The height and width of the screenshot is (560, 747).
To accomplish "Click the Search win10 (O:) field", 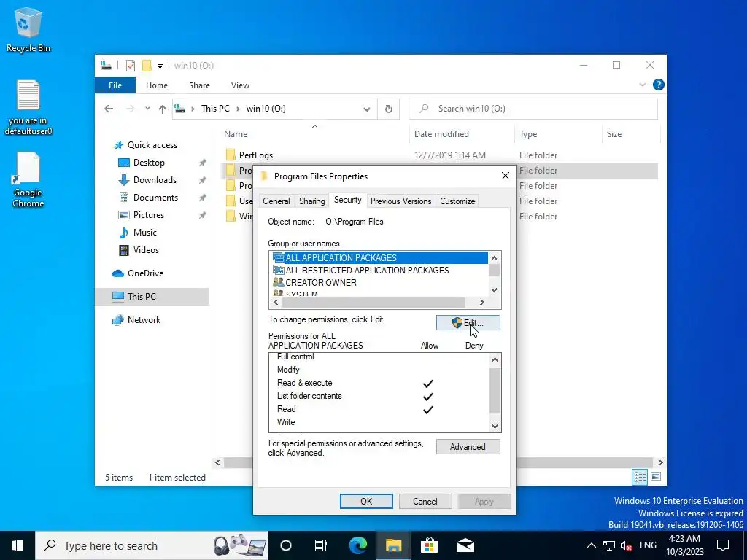I will [x=533, y=109].
